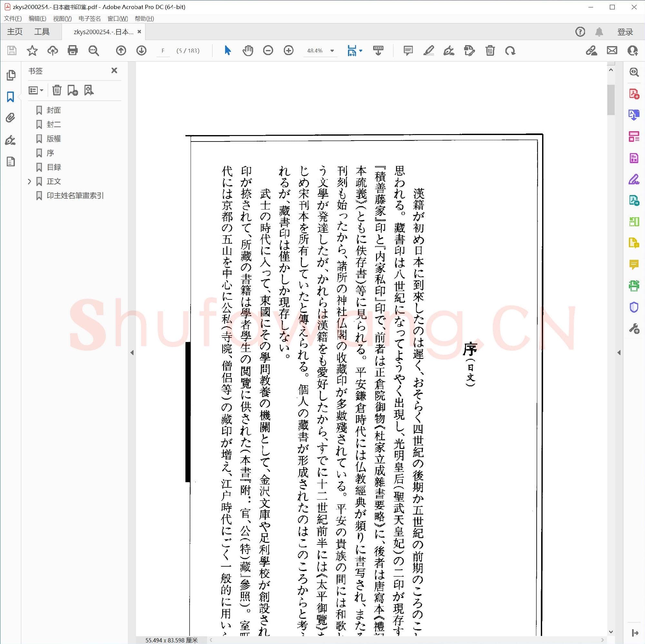The image size is (645, 644).
Task: Print the current document
Action: coord(73,51)
